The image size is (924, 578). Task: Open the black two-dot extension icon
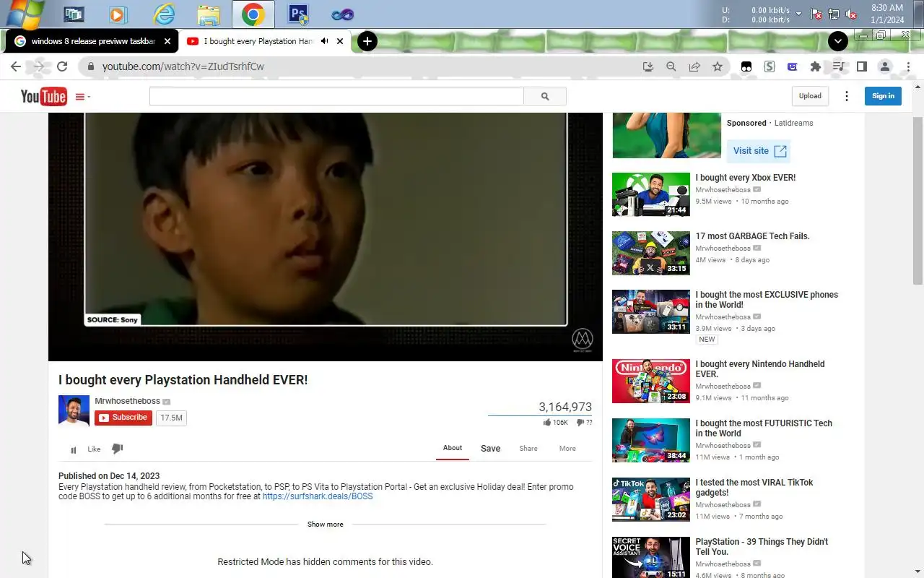[x=746, y=66]
